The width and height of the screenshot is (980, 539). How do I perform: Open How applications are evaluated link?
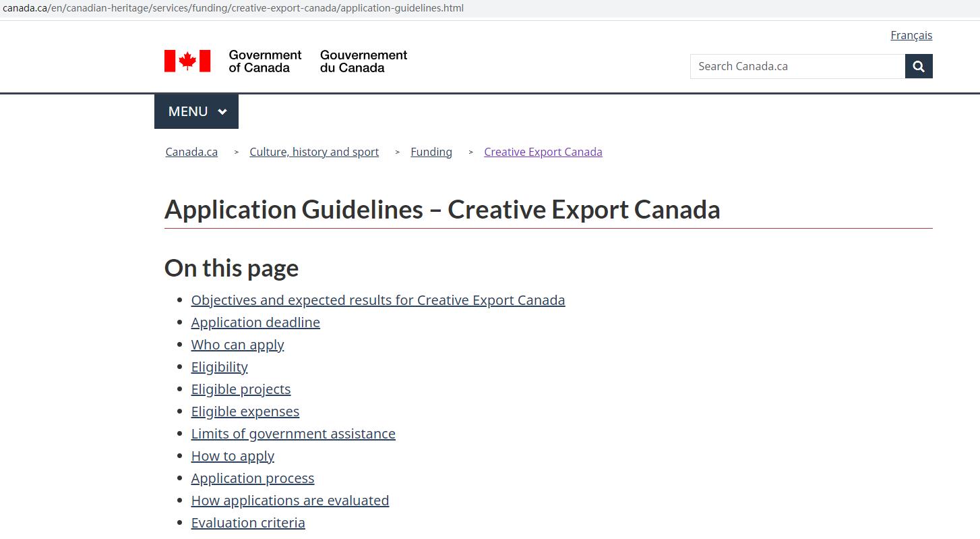(290, 501)
